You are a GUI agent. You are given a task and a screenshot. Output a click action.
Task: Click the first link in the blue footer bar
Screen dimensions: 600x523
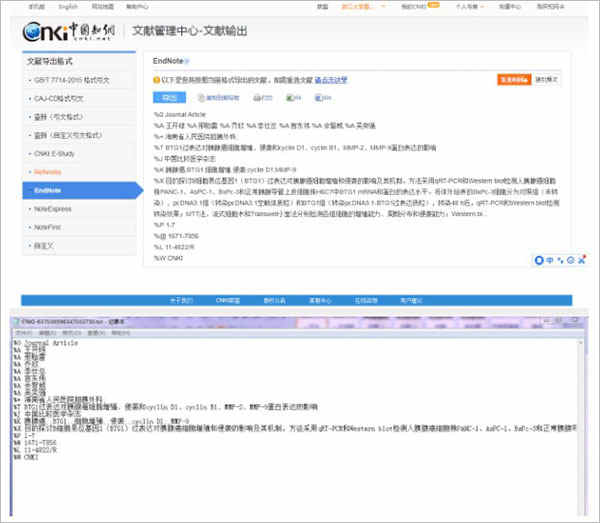coord(181,300)
